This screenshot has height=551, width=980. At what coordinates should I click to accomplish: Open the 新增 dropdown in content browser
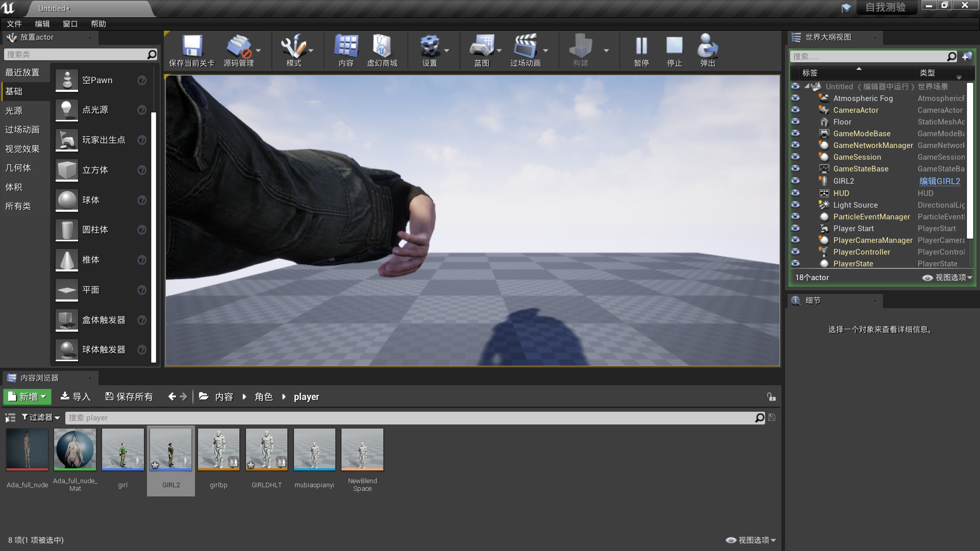[27, 396]
